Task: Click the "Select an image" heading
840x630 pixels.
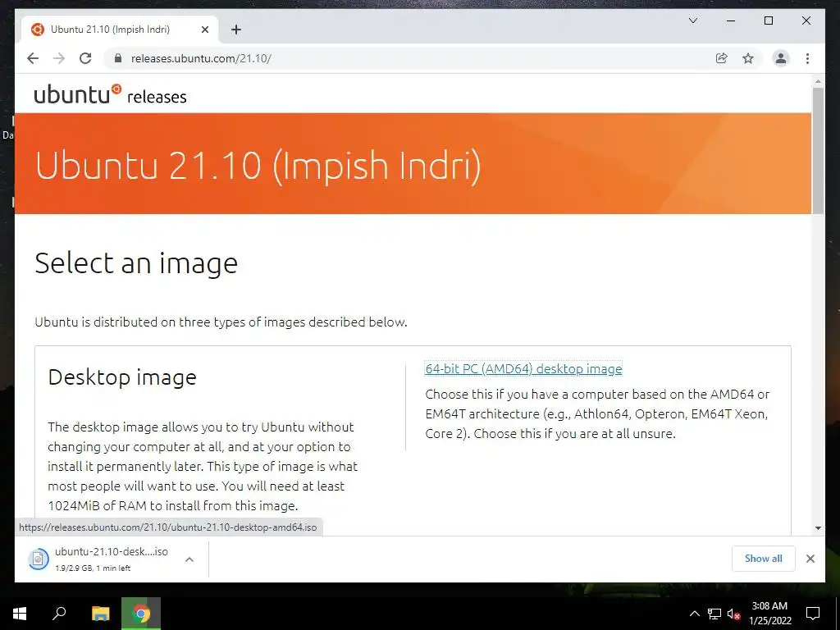Action: click(136, 263)
